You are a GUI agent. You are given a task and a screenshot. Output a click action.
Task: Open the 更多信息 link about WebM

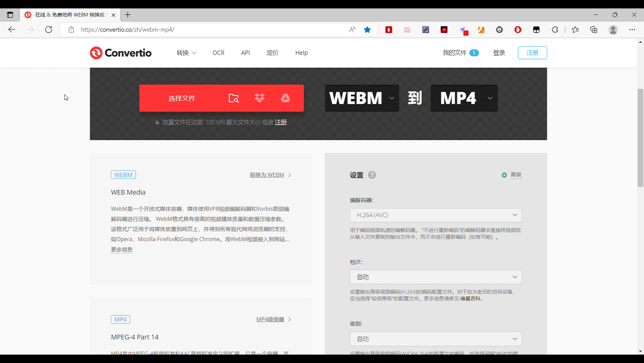click(122, 249)
